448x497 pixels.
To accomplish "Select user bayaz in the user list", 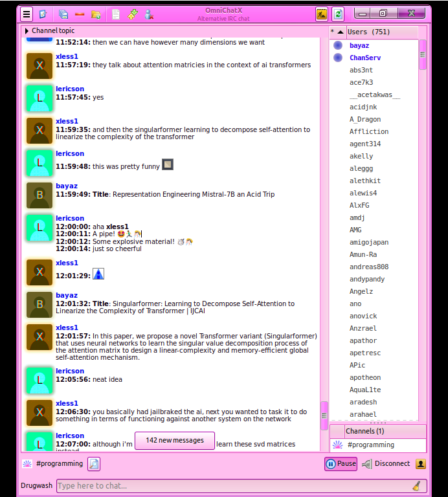I will (359, 46).
